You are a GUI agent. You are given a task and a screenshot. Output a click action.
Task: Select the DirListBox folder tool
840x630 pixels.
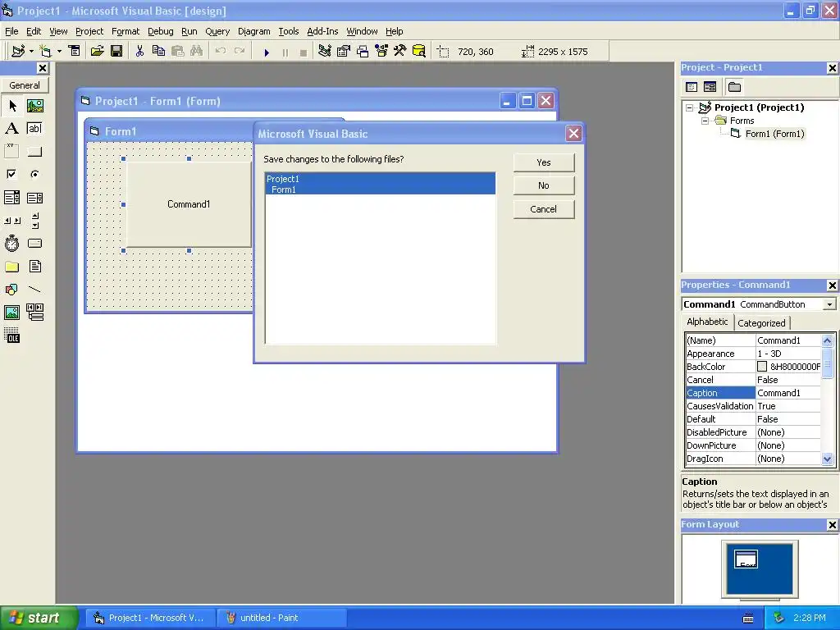(x=11, y=267)
